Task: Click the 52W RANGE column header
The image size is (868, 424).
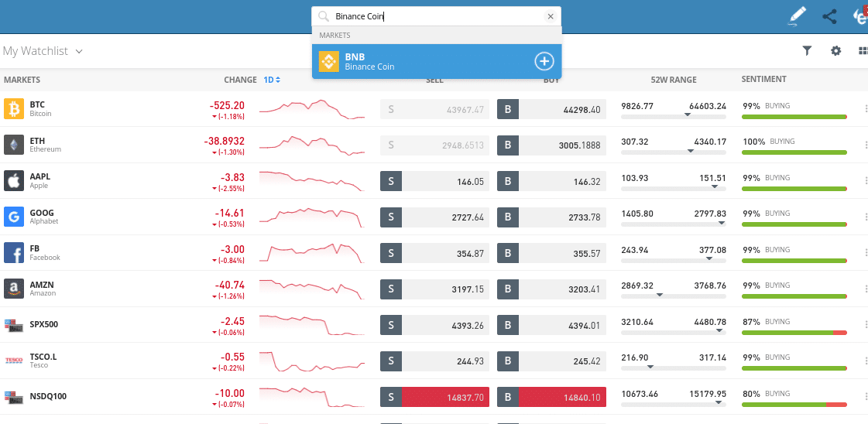Action: 674,80
